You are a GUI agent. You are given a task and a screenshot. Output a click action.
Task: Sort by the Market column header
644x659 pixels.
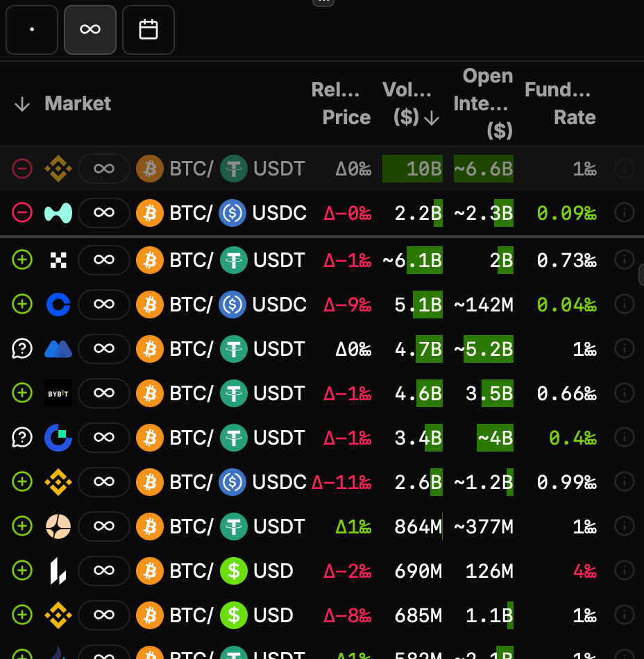pyautogui.click(x=78, y=103)
